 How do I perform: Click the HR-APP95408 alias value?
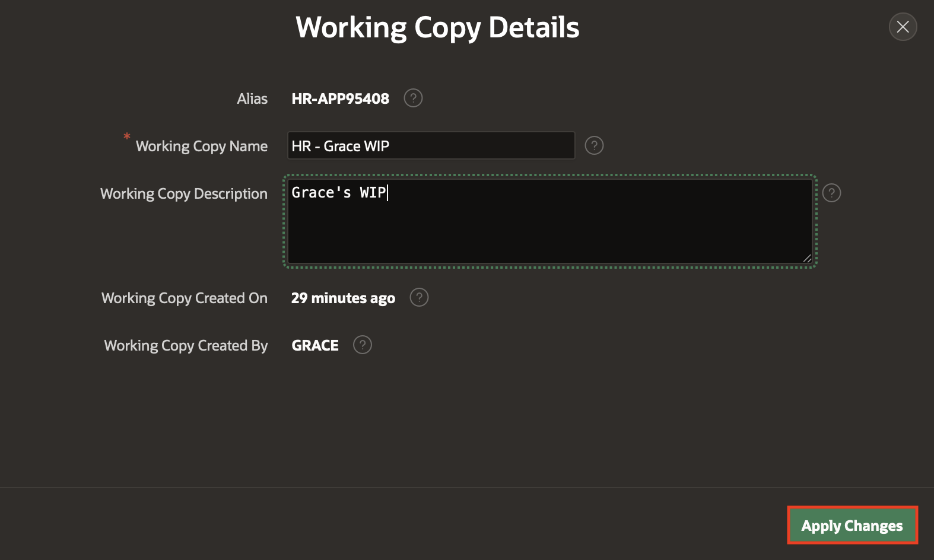tap(340, 98)
